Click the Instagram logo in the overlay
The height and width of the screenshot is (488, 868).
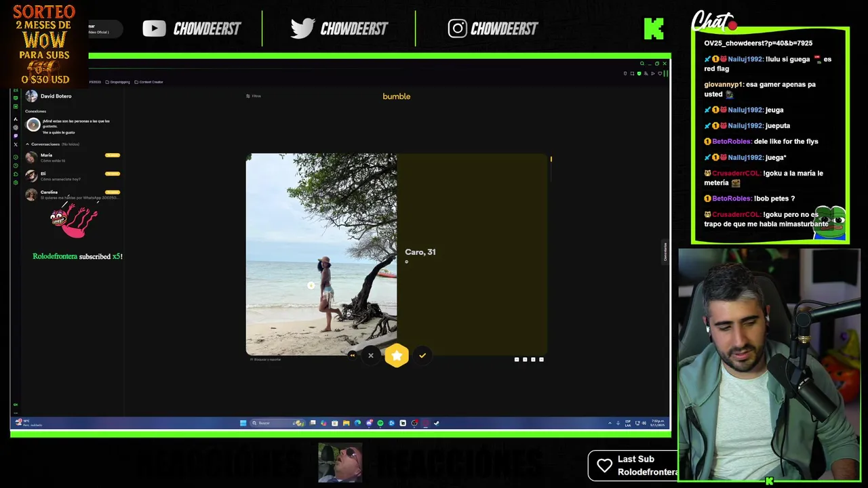457,28
